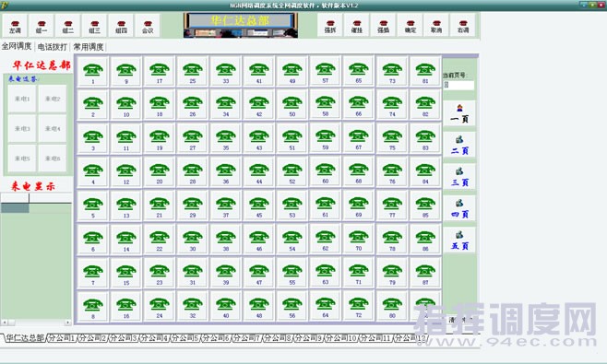Go to page 五页
This screenshot has width=607, height=364.
pos(459,240)
